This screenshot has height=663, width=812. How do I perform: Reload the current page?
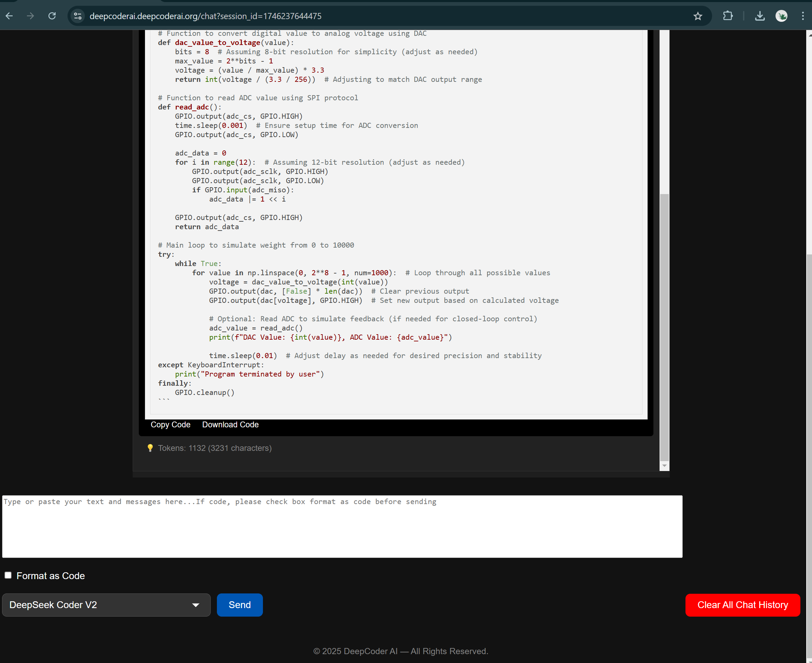52,16
